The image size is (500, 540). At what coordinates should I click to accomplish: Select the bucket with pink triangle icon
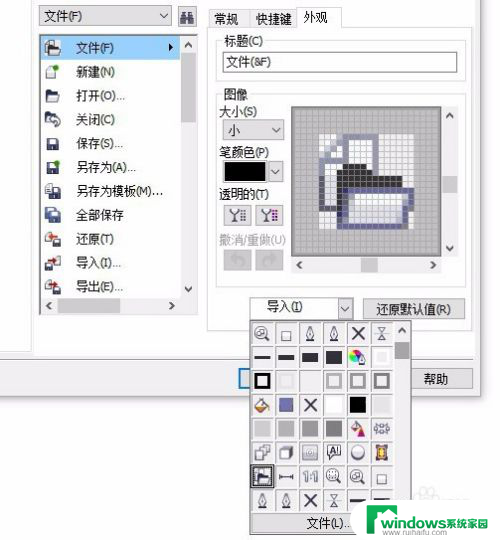pos(357,429)
